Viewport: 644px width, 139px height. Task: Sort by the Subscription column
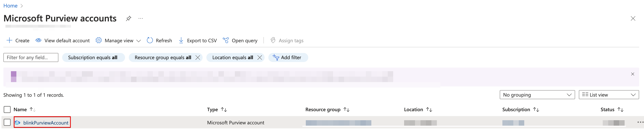pos(520,110)
